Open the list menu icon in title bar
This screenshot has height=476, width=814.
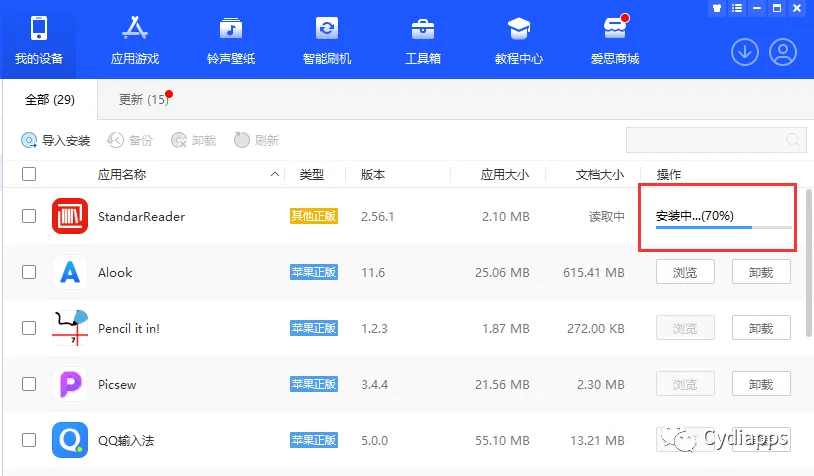737,8
